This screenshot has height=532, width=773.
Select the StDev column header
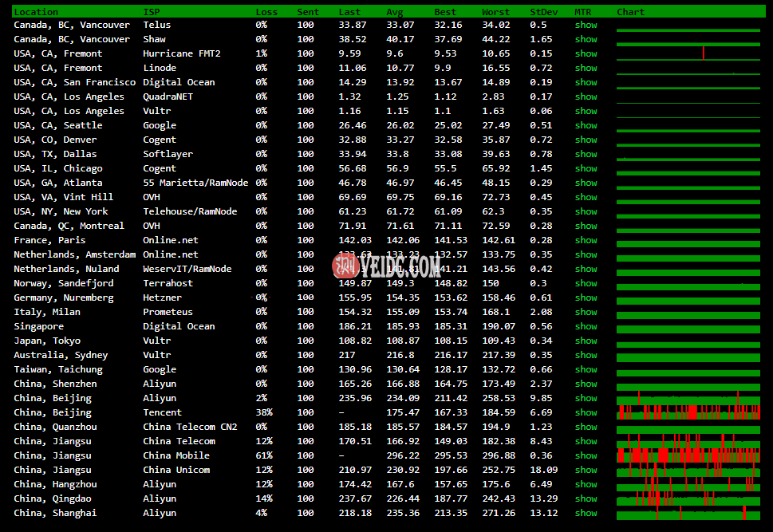pyautogui.click(x=544, y=12)
